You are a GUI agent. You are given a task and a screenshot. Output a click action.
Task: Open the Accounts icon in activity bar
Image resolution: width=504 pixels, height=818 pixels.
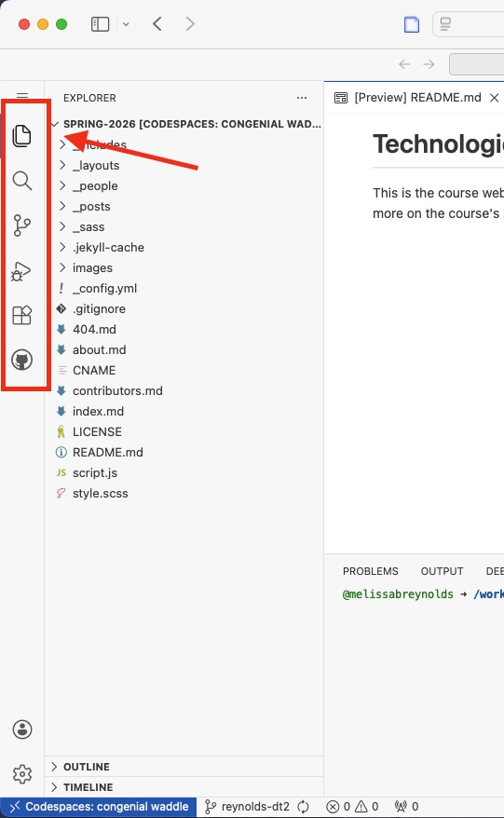22,729
